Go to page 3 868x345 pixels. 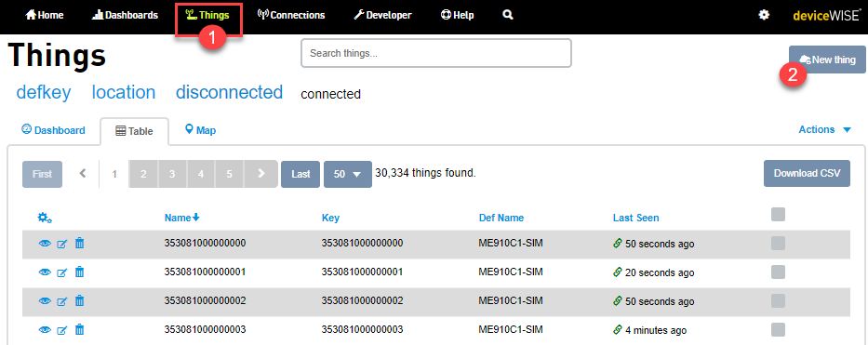[172, 174]
